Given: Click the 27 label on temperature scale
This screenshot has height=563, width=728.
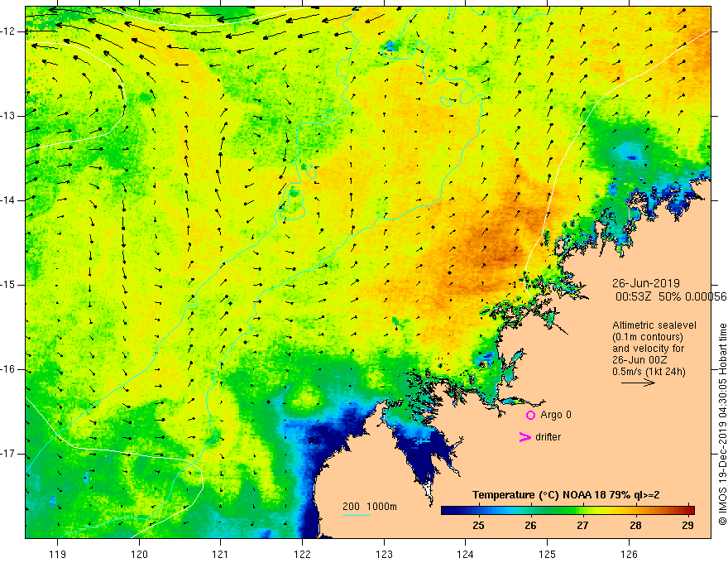Looking at the screenshot, I should (x=582, y=526).
